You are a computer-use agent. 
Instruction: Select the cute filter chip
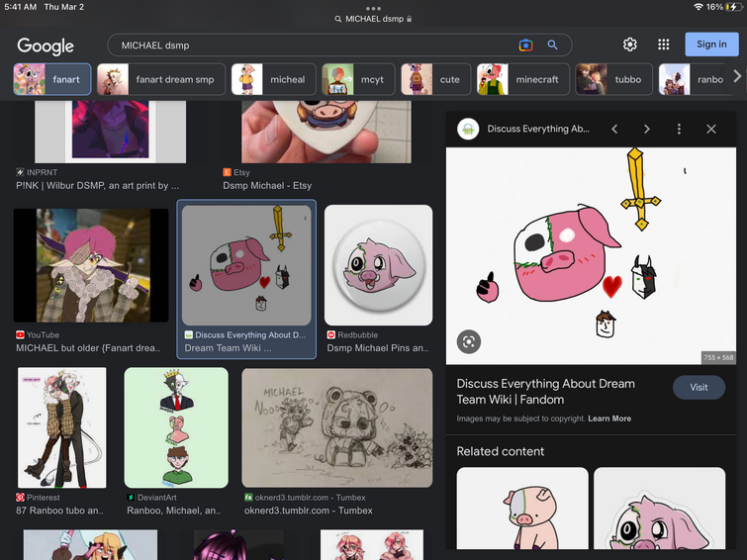[x=436, y=79]
